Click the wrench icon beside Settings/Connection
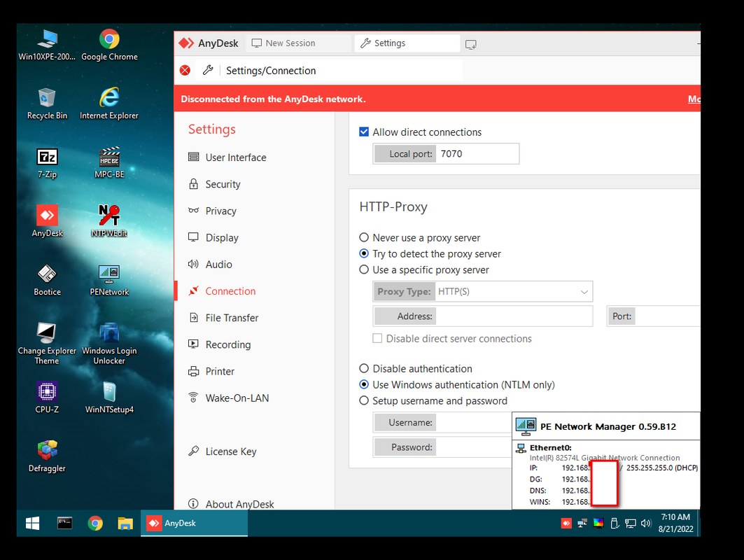This screenshot has width=744, height=560. coord(207,70)
